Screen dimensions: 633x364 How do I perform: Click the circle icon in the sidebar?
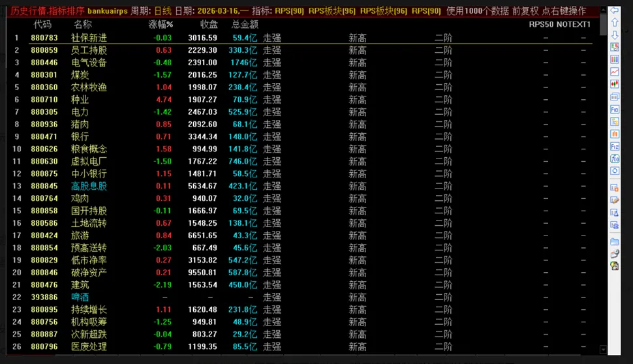(x=615, y=171)
